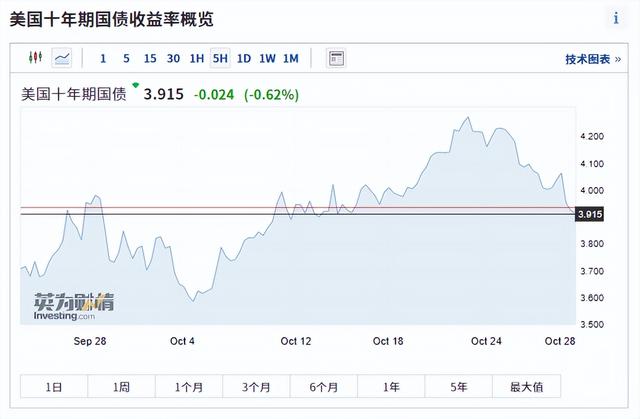Viewport: 640px width, 419px height.
Task: Select the 5H interval
Action: [x=220, y=58]
